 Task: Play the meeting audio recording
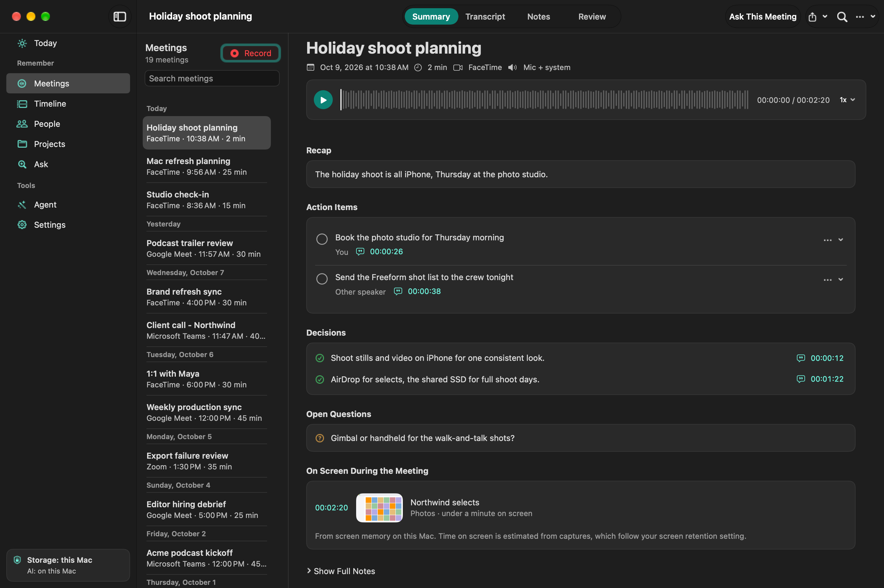pos(323,100)
